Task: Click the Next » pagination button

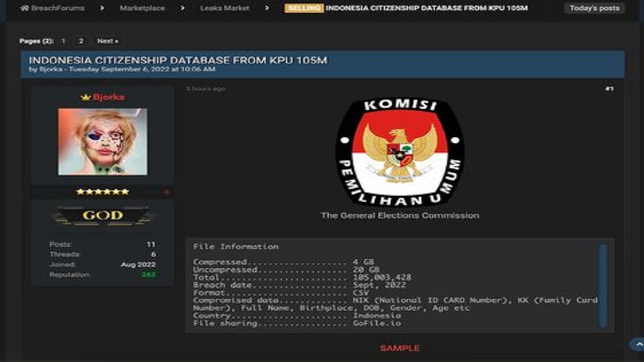Action: click(108, 41)
